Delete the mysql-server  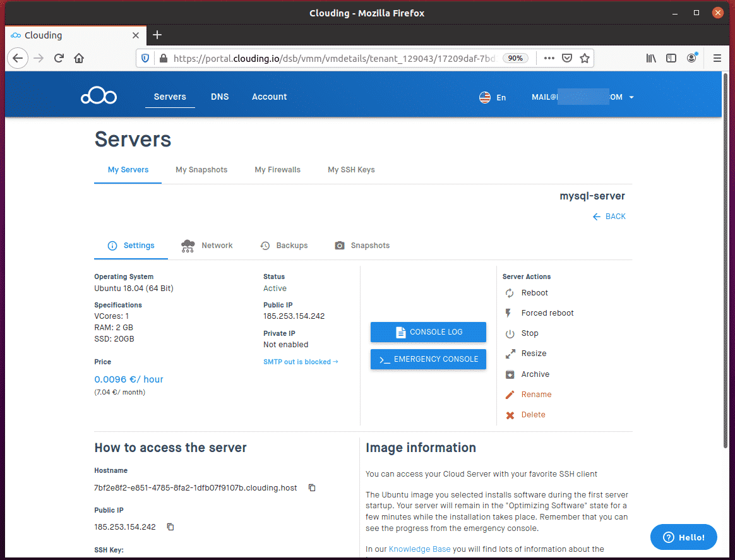(532, 415)
